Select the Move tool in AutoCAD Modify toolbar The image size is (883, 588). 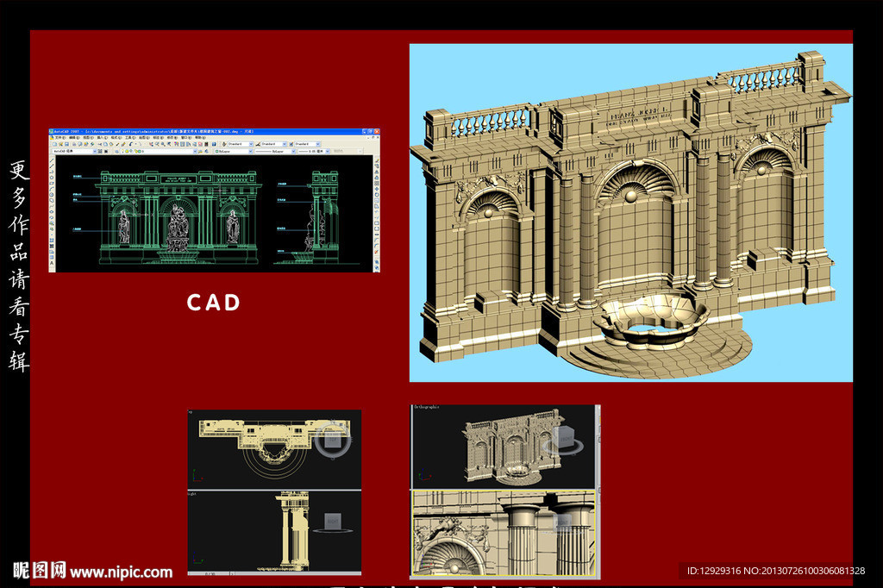[x=377, y=189]
